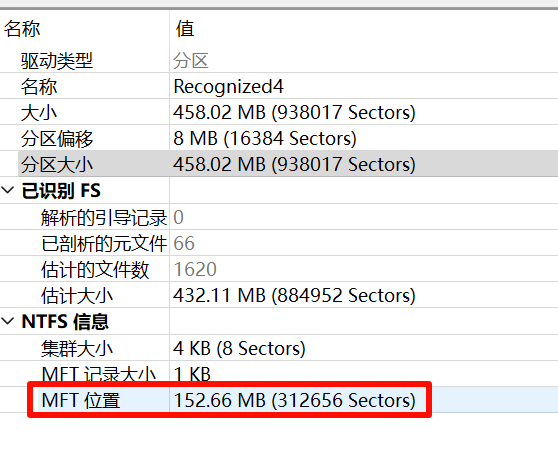Click the 432.11 MB estimated size value
This screenshot has width=558, height=465.
[x=294, y=295]
